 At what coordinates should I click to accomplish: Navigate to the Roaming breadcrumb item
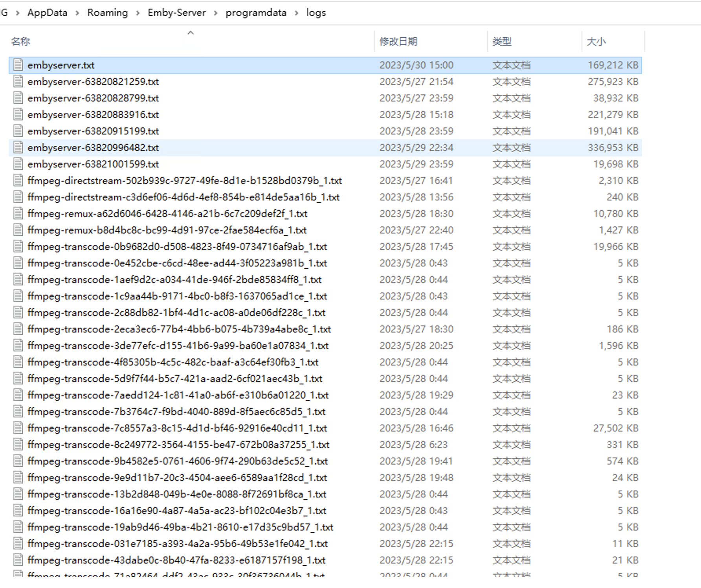[x=107, y=12]
